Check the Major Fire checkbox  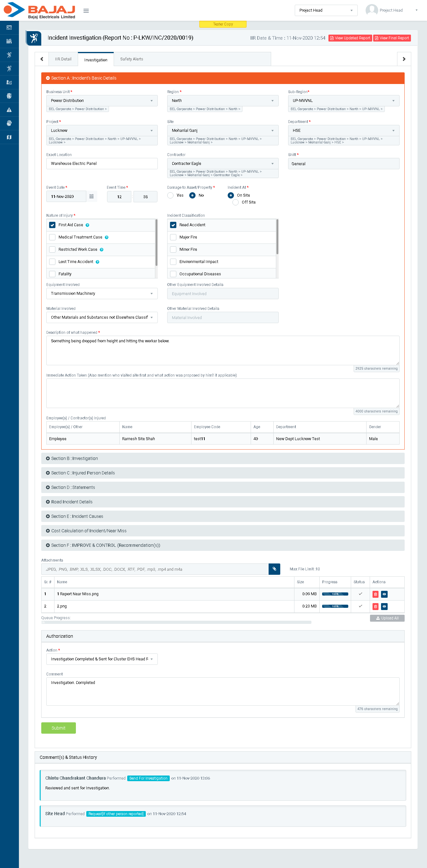pyautogui.click(x=174, y=237)
